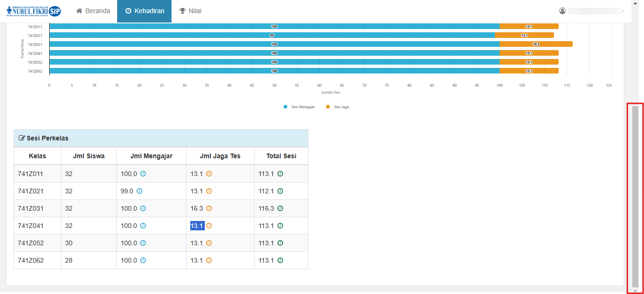This screenshot has height=294, width=644.
Task: Click the vertical scrollbar thumb
Action: (x=635, y=197)
